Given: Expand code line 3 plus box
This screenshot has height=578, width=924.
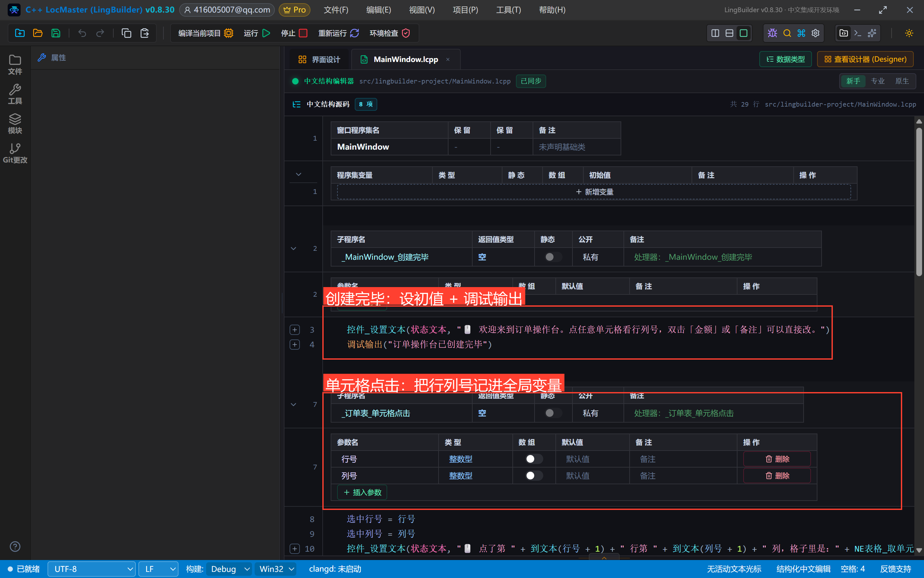Looking at the screenshot, I should click(295, 329).
